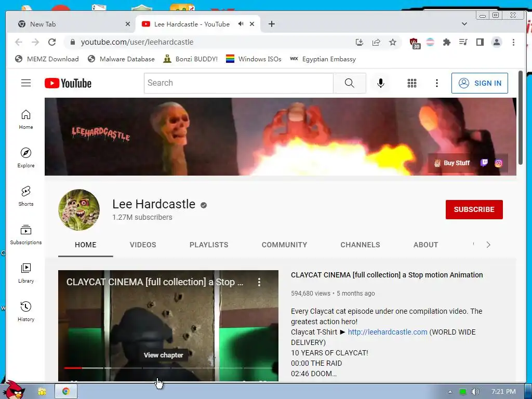532x399 pixels.
Task: Switch to the VIDEOS tab
Action: (x=143, y=245)
